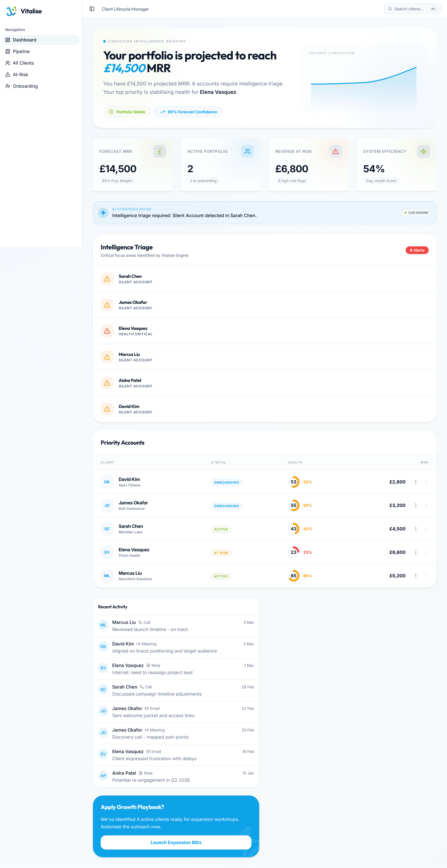Expand Marcus Liu's row chevron
The image size is (447, 868).
coord(426,576)
